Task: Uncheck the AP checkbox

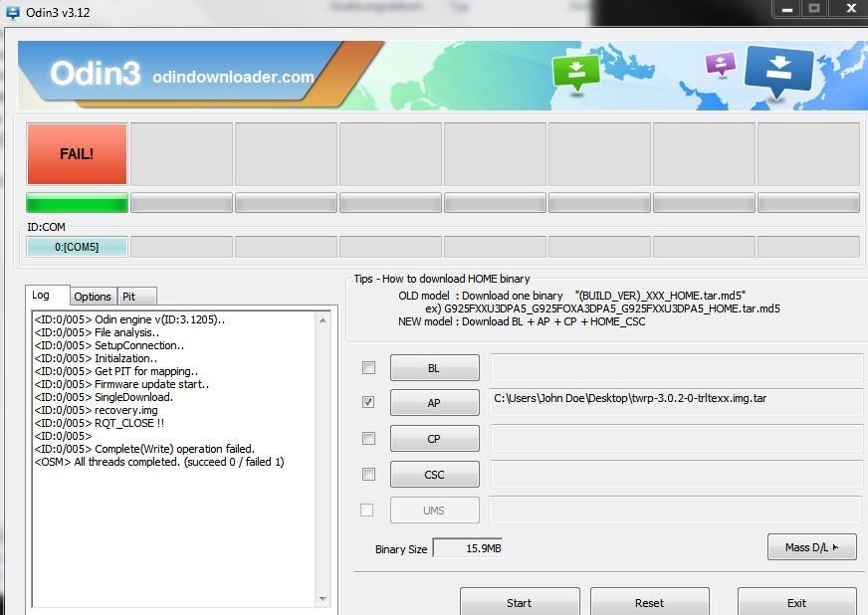Action: click(368, 402)
